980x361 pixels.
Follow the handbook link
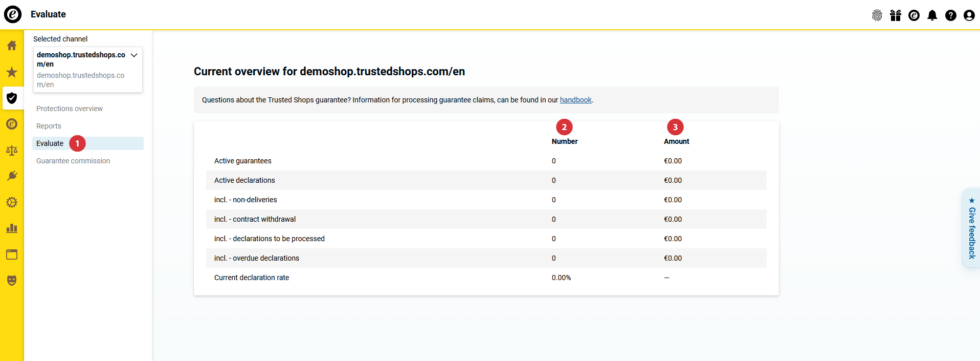point(576,100)
